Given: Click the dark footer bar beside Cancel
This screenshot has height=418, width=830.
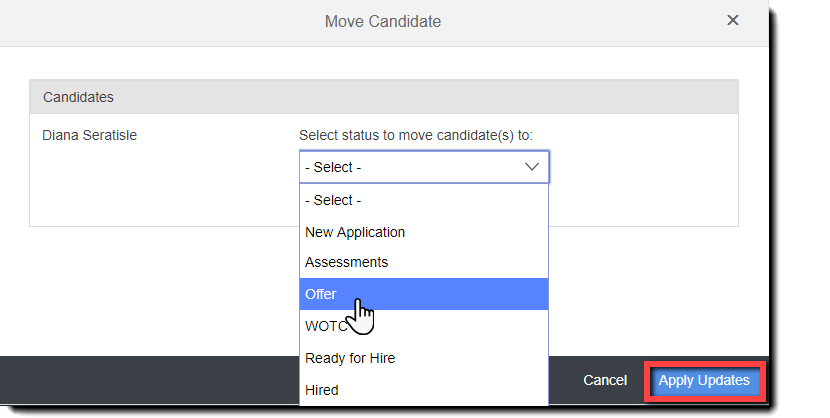Looking at the screenshot, I should [150, 381].
